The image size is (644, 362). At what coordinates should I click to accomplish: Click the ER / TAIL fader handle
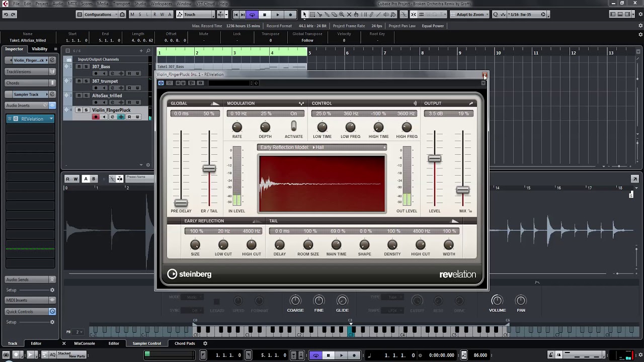209,168
